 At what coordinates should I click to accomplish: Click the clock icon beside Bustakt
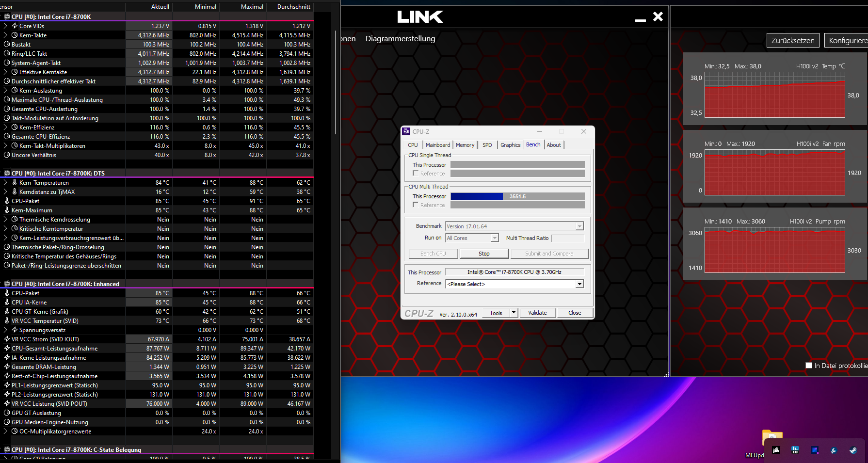click(x=7, y=44)
